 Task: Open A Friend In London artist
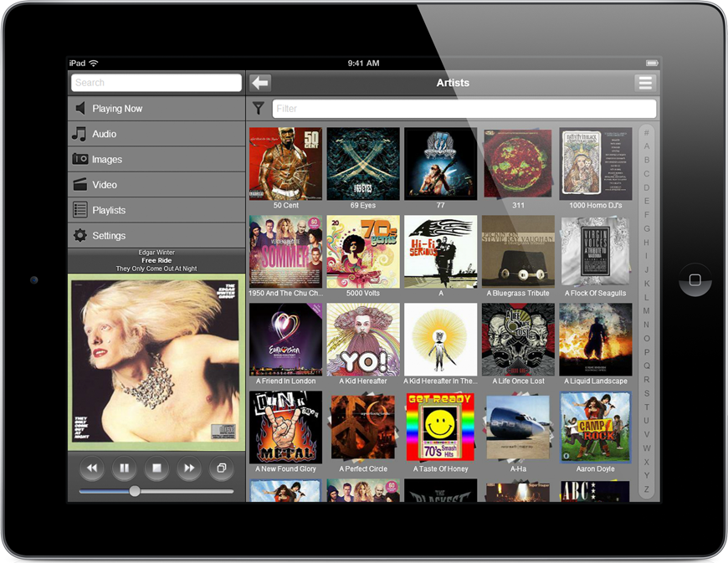285,340
